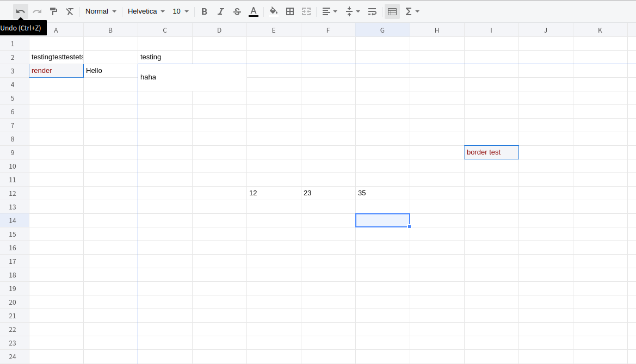Screen dimensions: 636x364
Task: Redo the undone change
Action: pos(36,11)
